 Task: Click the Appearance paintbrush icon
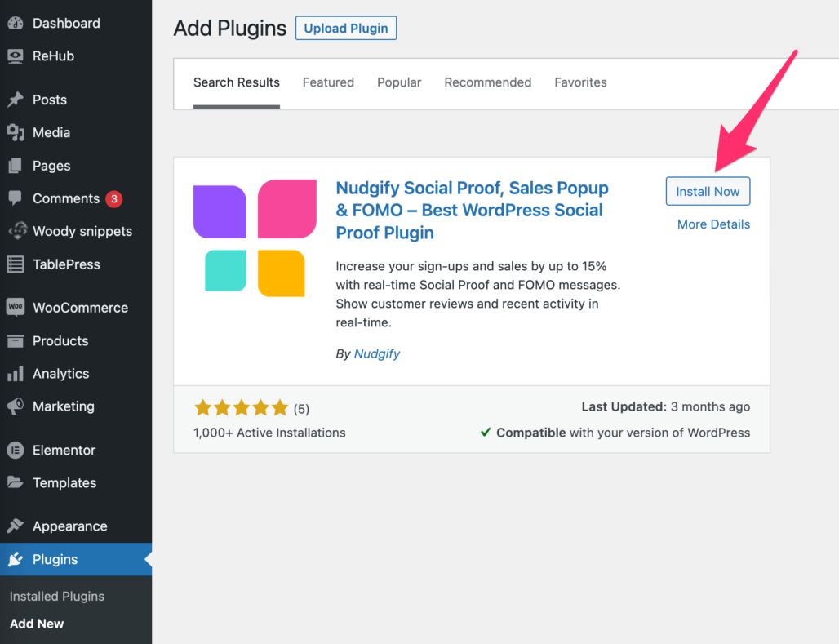(16, 526)
